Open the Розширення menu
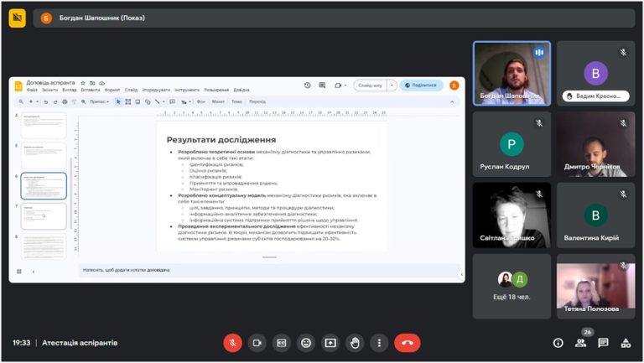The height and width of the screenshot is (363, 644). 216,90
